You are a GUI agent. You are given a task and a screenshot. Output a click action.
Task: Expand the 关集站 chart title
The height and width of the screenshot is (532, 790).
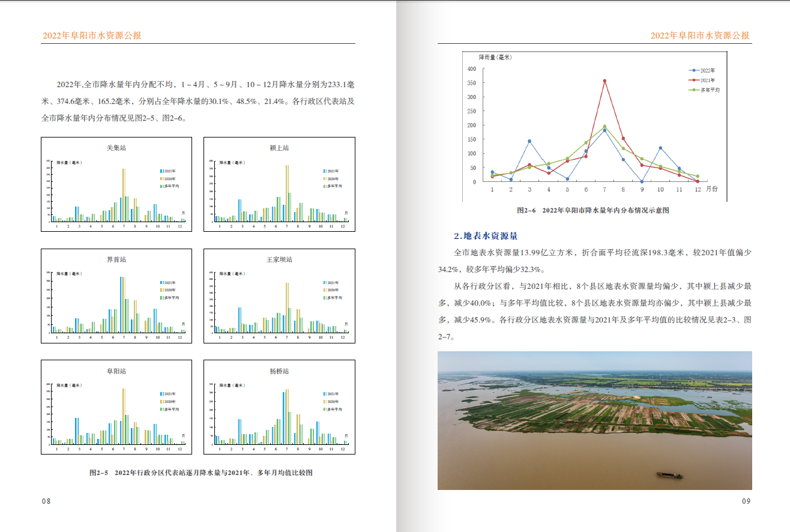coord(115,148)
